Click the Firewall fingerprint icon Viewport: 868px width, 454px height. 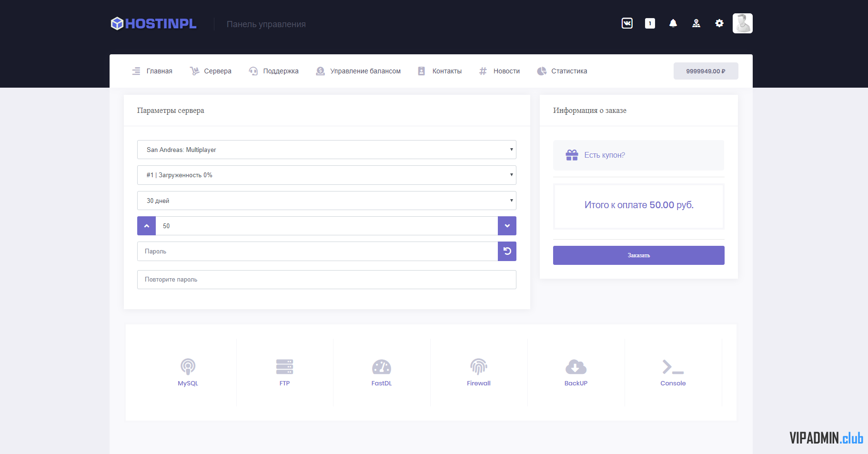[478, 367]
